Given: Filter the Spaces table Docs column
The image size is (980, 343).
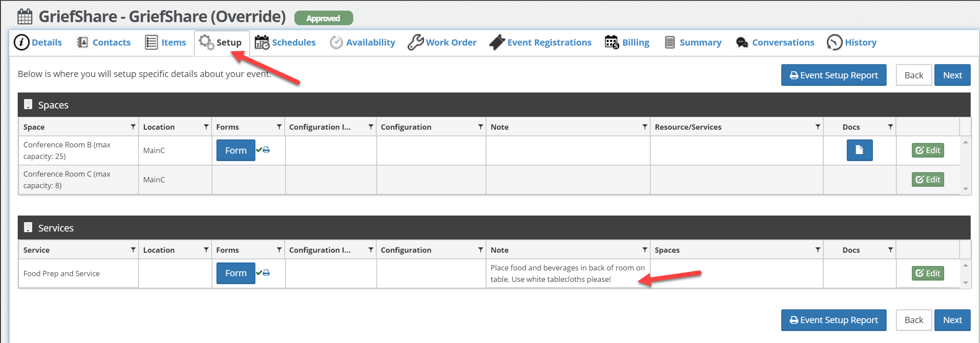Looking at the screenshot, I should pyautogui.click(x=890, y=127).
